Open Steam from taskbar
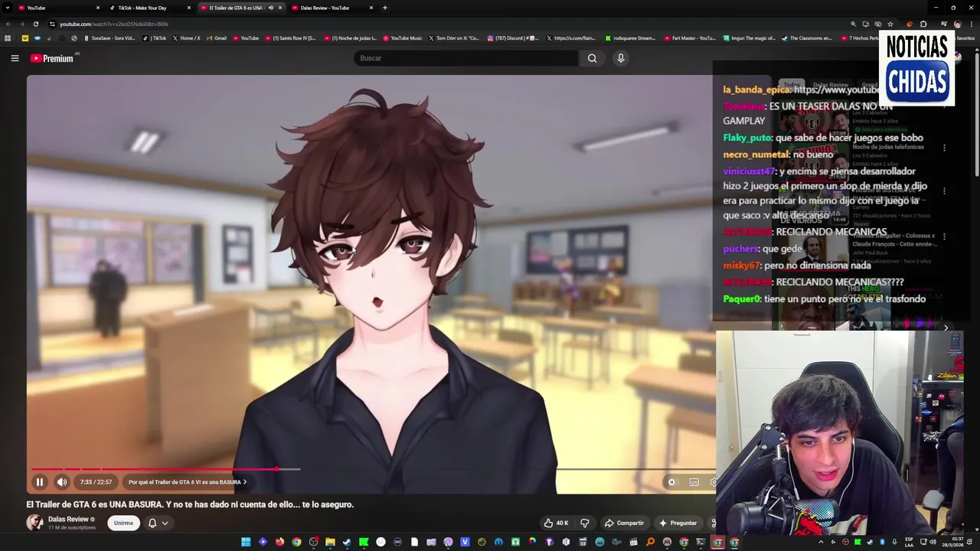 [x=347, y=542]
